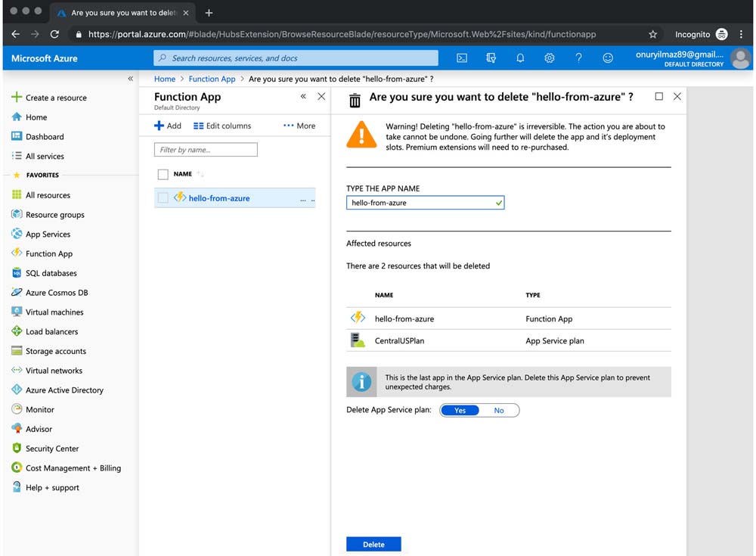Open the portal settings gear icon

click(550, 58)
